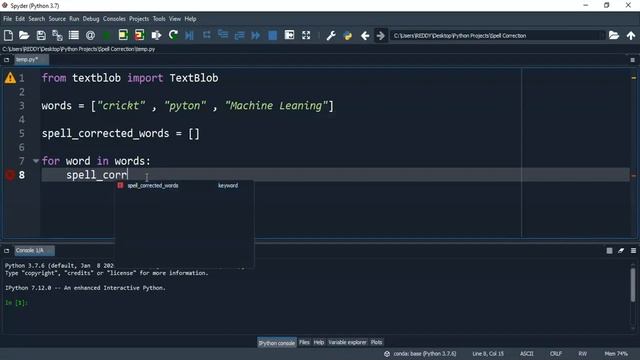This screenshot has height=360, width=640.
Task: Clear console variables eraser button
Action: tap(621, 251)
